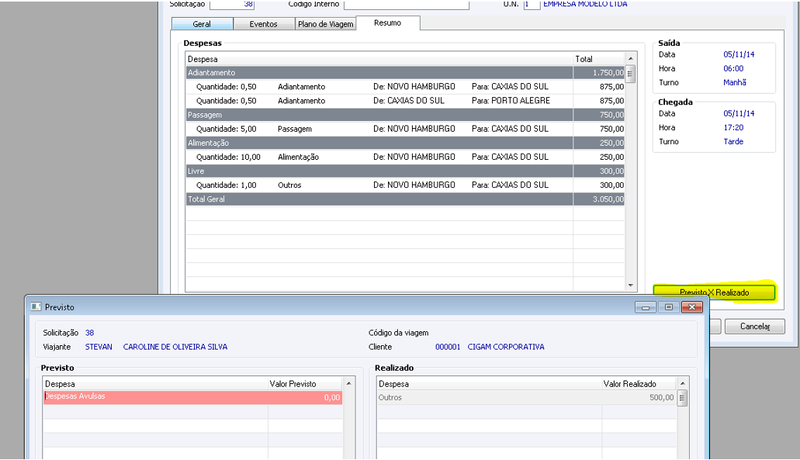The width and height of the screenshot is (800, 460).
Task: Maximize the Previsto window
Action: pos(668,307)
